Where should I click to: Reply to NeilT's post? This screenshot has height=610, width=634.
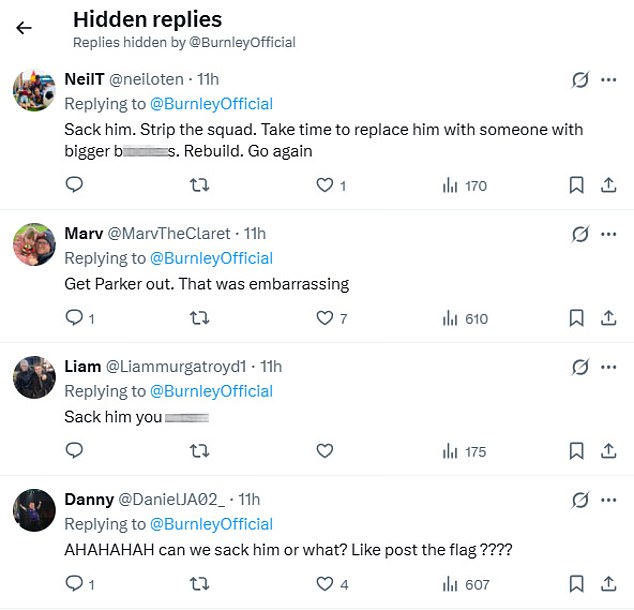[73, 185]
